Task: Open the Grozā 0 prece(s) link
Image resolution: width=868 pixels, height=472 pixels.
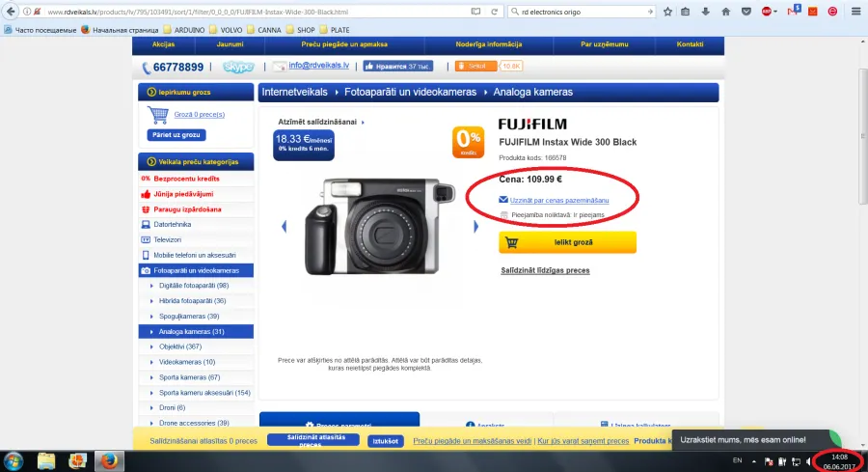Action: [x=200, y=115]
